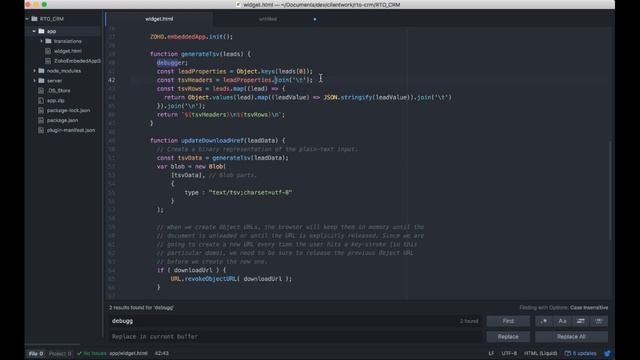Open package-lock.json from the tree view
Screen dimensions: 640x360
point(69,110)
